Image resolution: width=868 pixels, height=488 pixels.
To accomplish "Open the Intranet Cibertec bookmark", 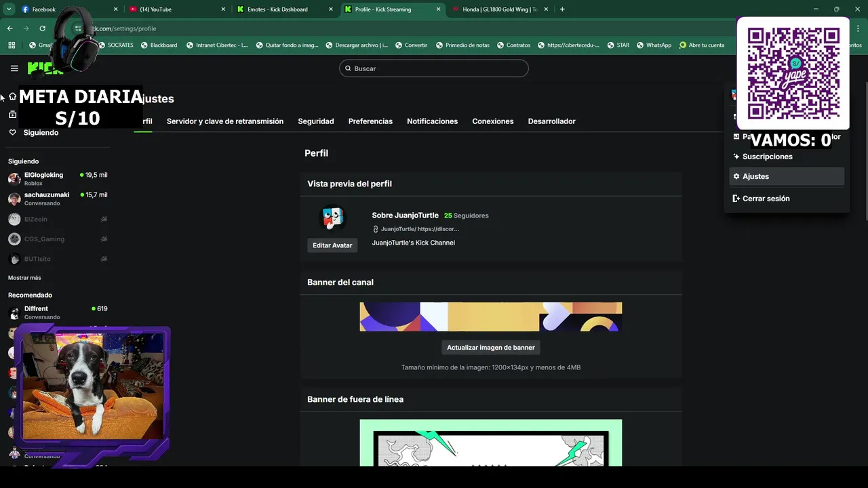I will point(217,45).
